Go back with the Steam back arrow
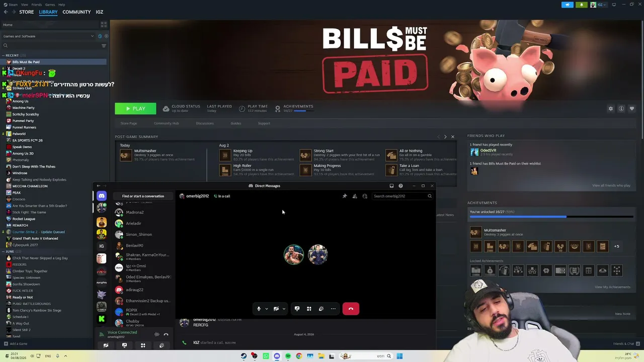Image resolution: width=644 pixels, height=362 pixels. click(x=6, y=12)
